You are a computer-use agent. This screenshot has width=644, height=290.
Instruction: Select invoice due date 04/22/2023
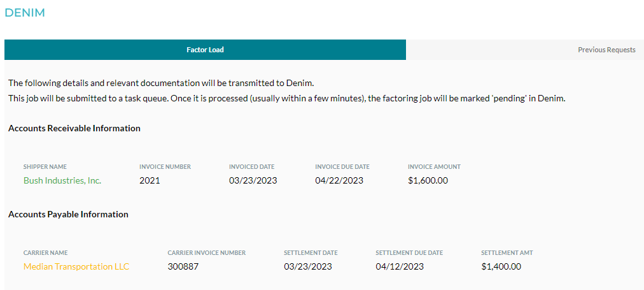(x=339, y=180)
